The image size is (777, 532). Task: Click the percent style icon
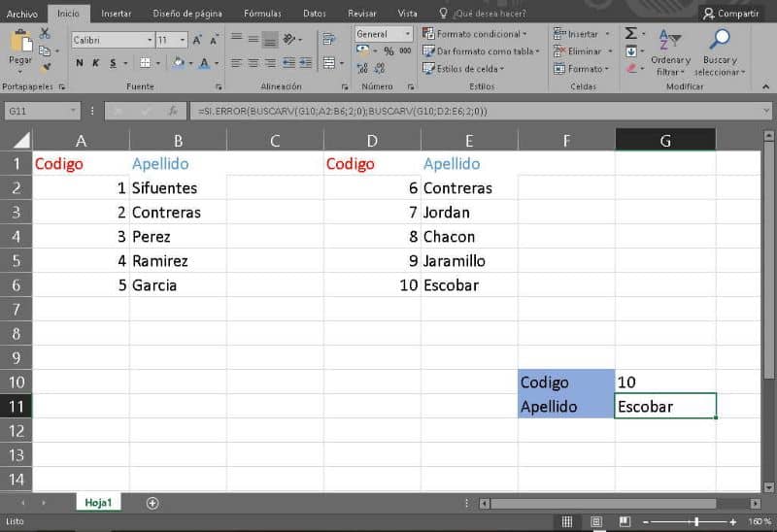pyautogui.click(x=388, y=51)
